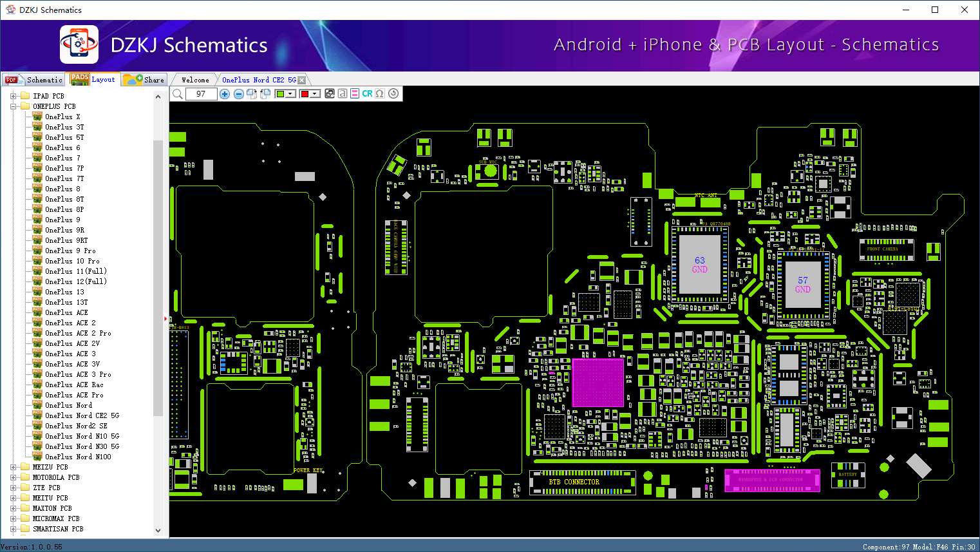Switch to the Schematic tab
Viewport: 980px width, 552px height.
pyautogui.click(x=33, y=80)
